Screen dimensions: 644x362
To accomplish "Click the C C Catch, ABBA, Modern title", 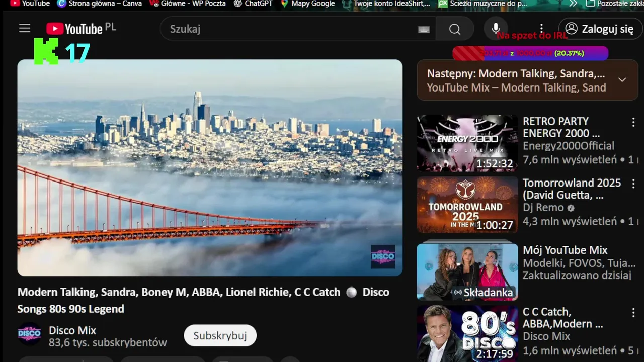I will (x=562, y=318).
